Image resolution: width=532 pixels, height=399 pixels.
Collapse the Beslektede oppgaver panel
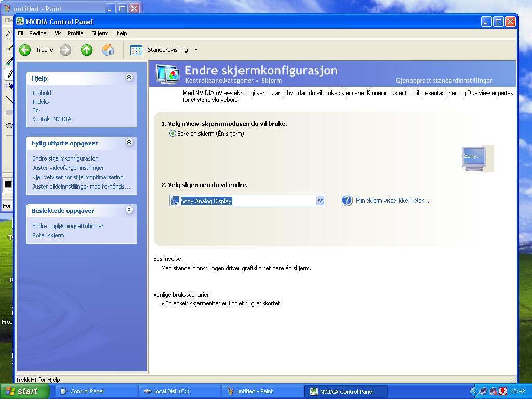pos(129,210)
